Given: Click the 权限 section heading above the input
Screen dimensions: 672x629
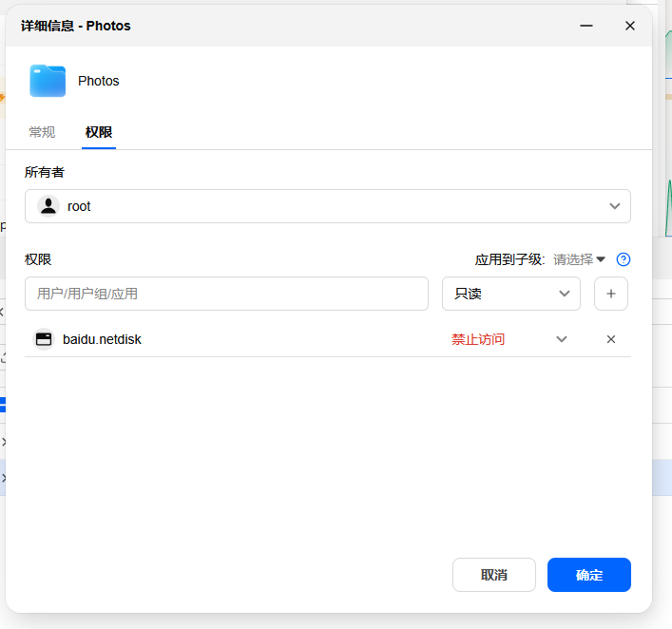Looking at the screenshot, I should point(38,259).
